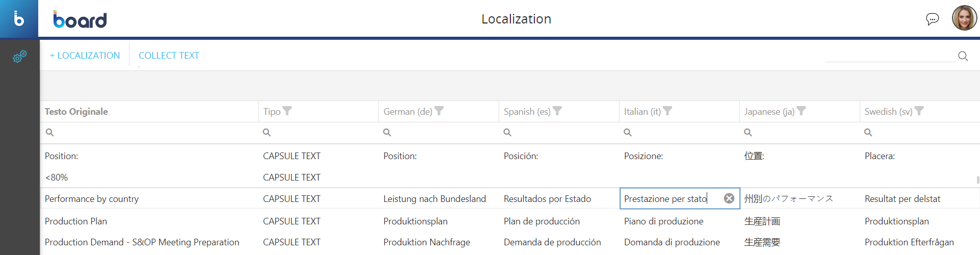This screenshot has height=255, width=980.
Task: Click the Testo Originale column header
Action: [76, 112]
